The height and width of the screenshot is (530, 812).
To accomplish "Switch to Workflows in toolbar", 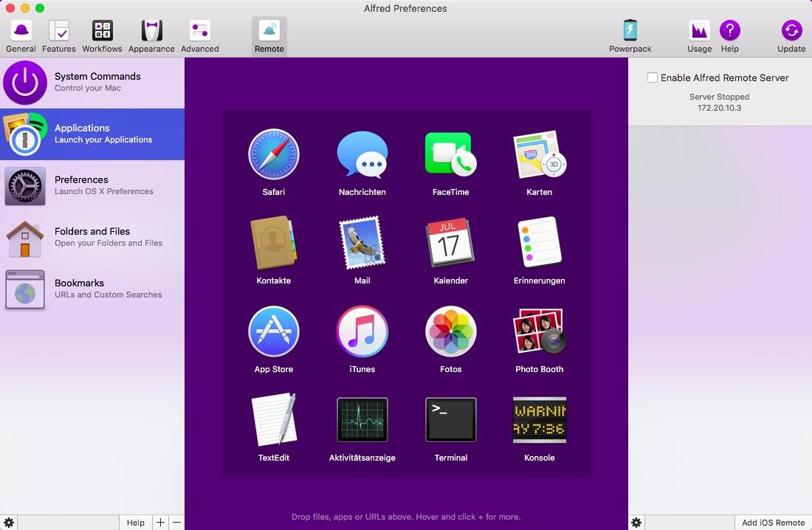I will tap(102, 36).
